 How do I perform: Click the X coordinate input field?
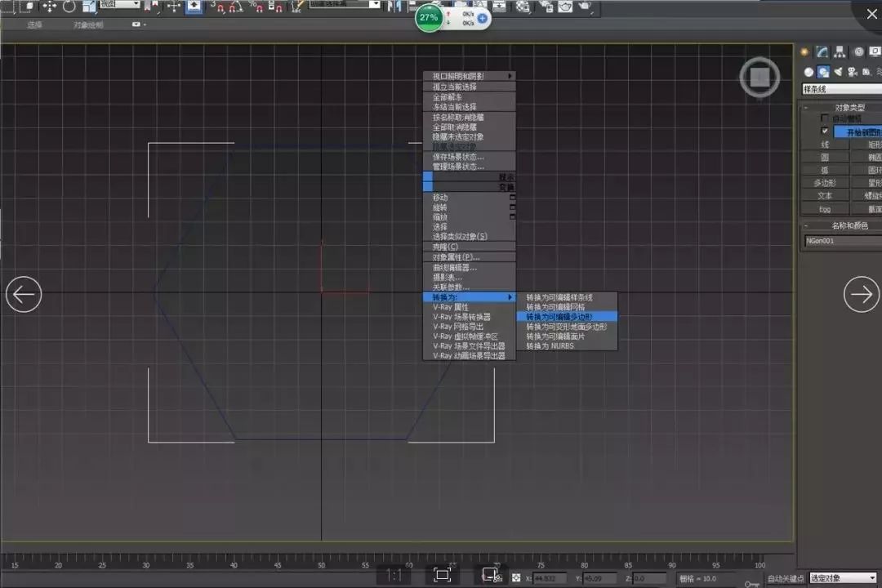[549, 578]
